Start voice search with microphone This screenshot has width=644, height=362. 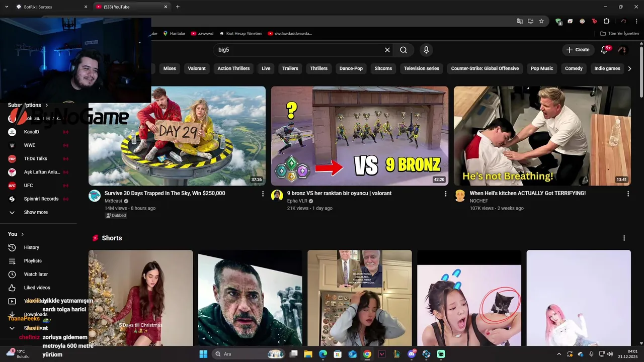pyautogui.click(x=426, y=50)
